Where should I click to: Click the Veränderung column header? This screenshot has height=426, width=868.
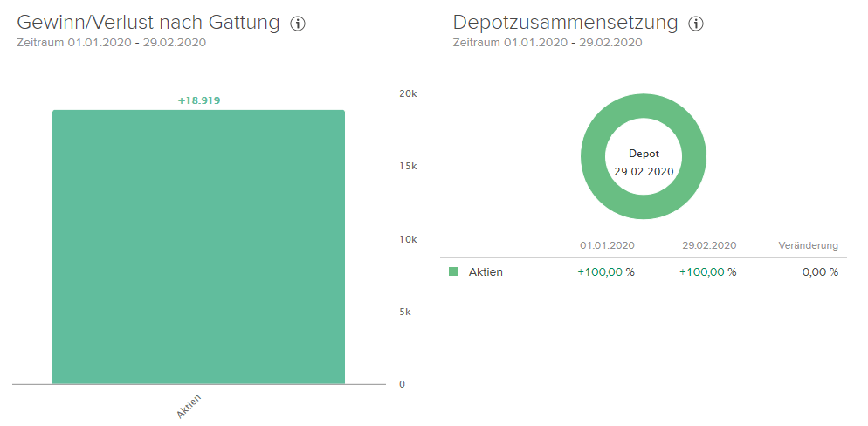(808, 245)
